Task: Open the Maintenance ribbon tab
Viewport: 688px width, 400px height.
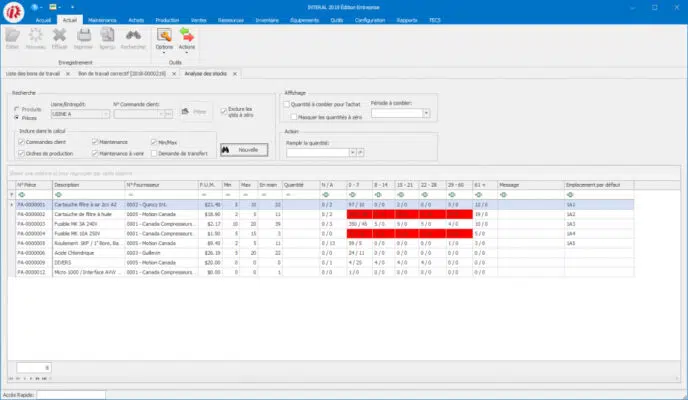Action: click(x=101, y=20)
